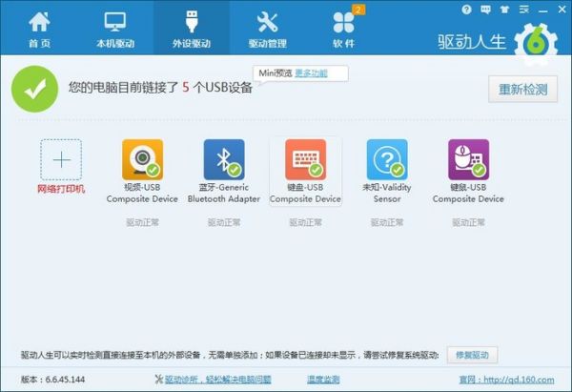The width and height of the screenshot is (572, 392).
Task: Open the feedback chat icon
Action: pyautogui.click(x=485, y=10)
